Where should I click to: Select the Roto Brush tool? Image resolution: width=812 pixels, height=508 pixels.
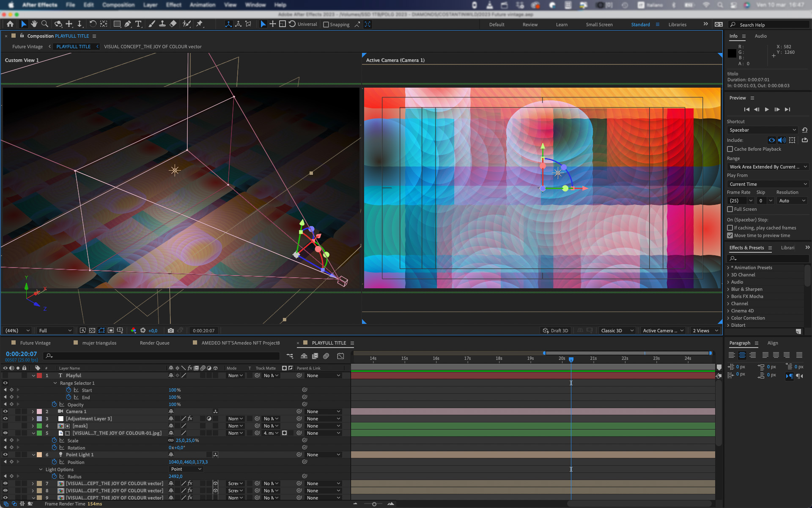pyautogui.click(x=187, y=24)
